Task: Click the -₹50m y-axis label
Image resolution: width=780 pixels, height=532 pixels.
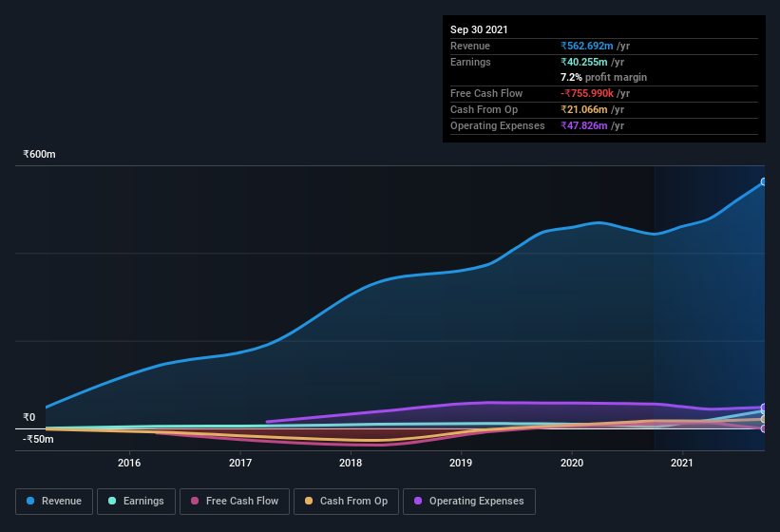Action: click(38, 439)
